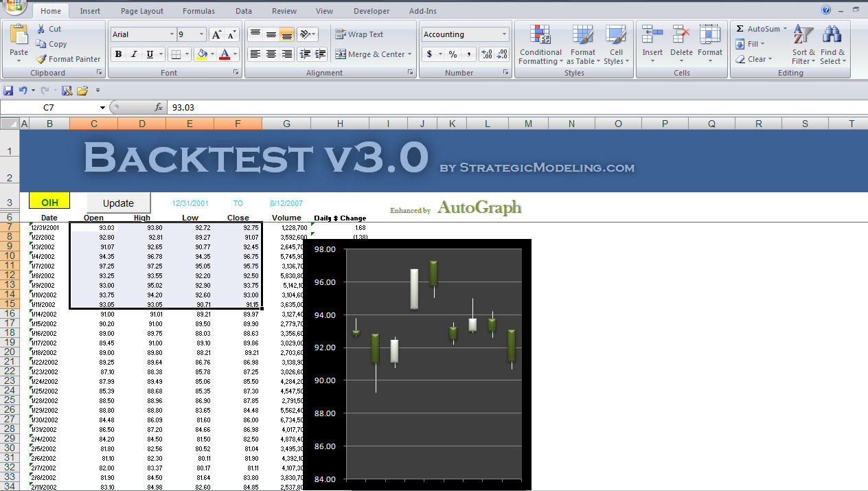Apply accounting dollar format

(x=430, y=54)
